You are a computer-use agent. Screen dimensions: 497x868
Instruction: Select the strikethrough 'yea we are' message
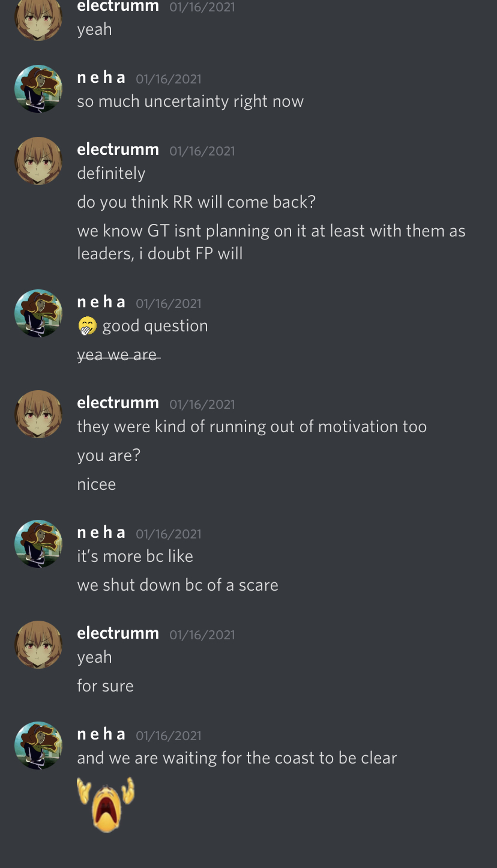pyautogui.click(x=118, y=355)
